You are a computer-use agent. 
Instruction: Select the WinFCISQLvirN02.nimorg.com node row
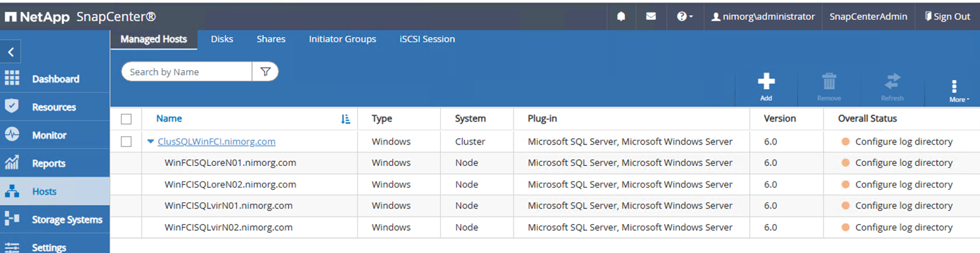point(545,227)
